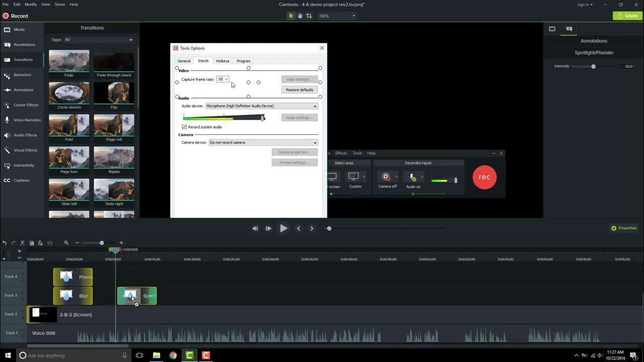Expand the Camera off dropdown arrow

(x=396, y=177)
